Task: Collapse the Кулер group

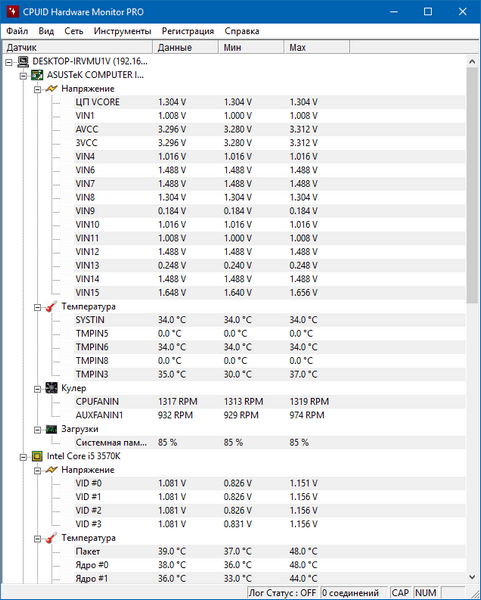Action: click(38, 389)
